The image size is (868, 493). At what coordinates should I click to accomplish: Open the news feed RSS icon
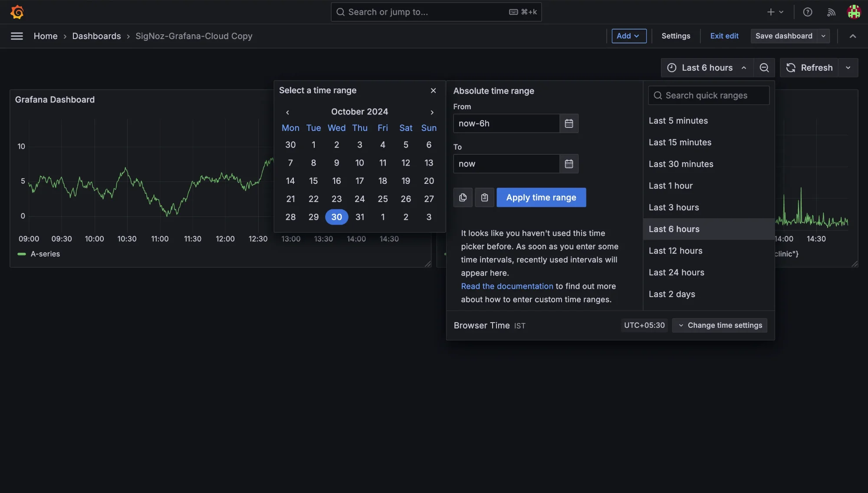pos(831,12)
